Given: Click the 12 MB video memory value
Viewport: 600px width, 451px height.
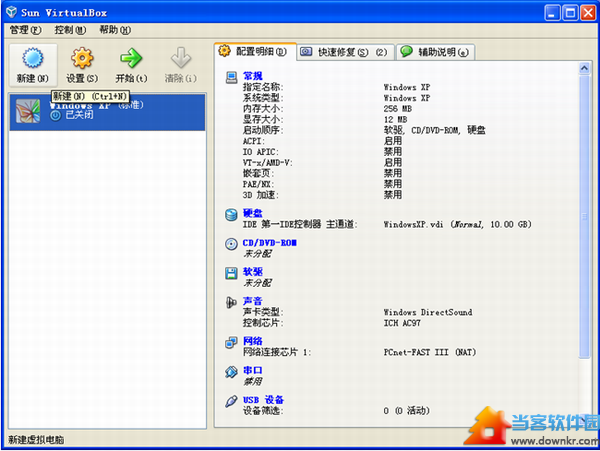Looking at the screenshot, I should [x=396, y=120].
